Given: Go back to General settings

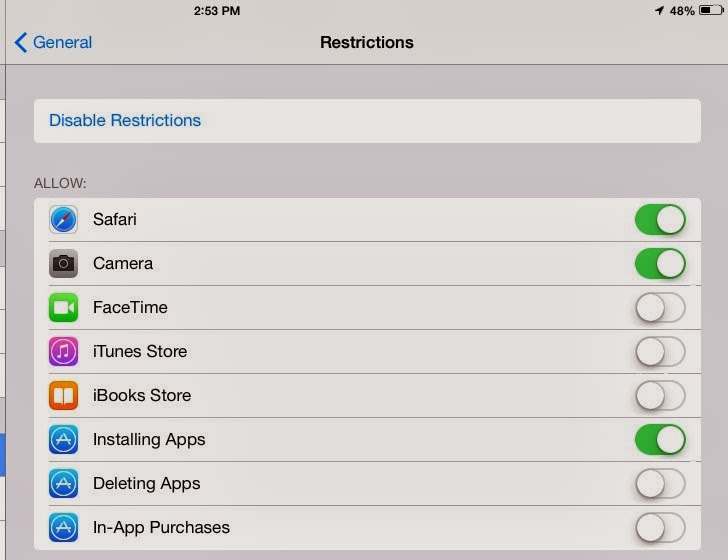Looking at the screenshot, I should (x=53, y=42).
